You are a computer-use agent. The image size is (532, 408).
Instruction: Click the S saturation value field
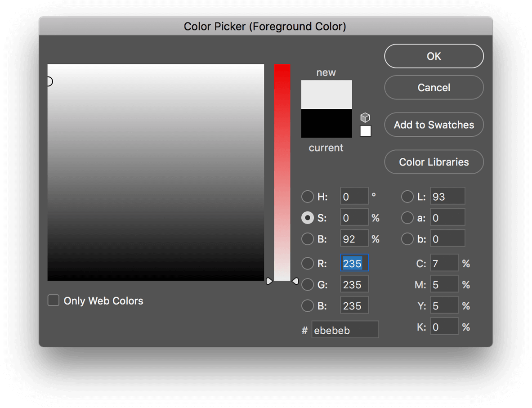pyautogui.click(x=354, y=217)
